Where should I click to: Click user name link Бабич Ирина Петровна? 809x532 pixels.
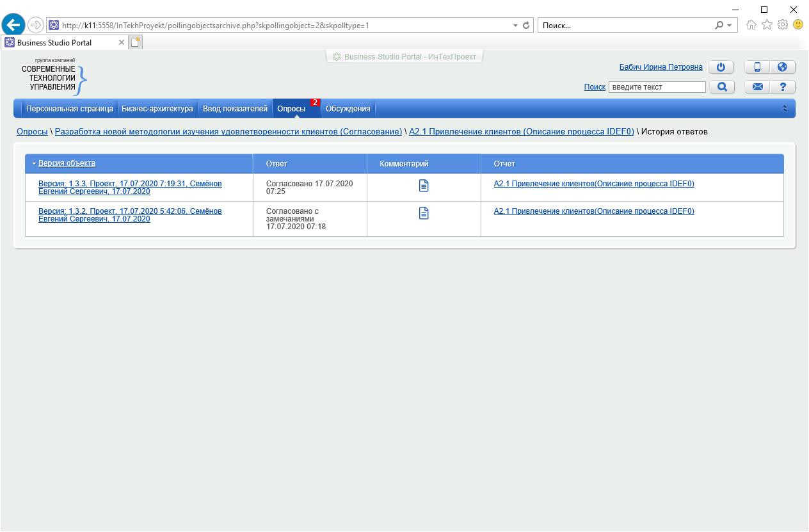(661, 67)
